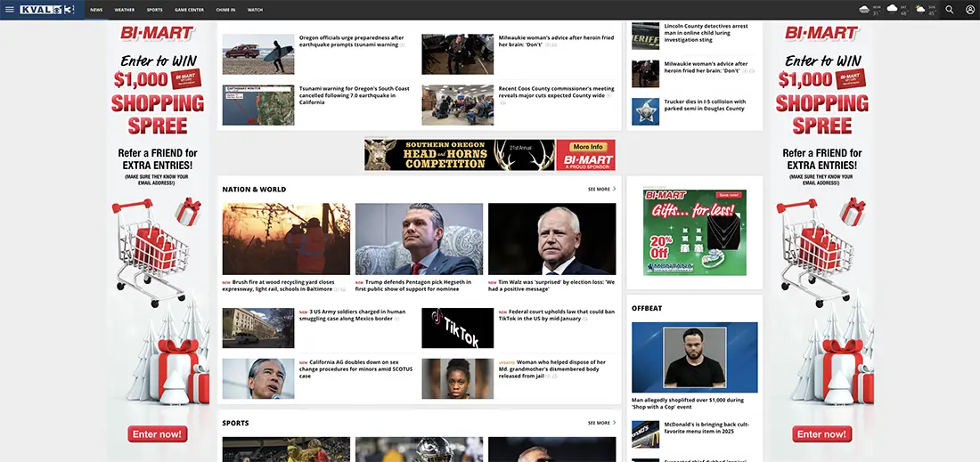
Task: Open the Sports menu item
Action: [154, 10]
